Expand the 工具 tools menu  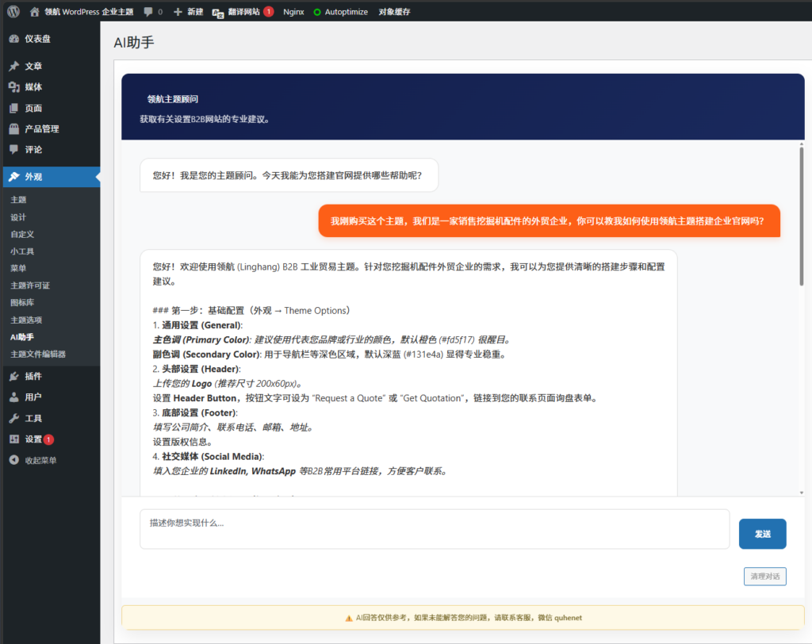(33, 418)
